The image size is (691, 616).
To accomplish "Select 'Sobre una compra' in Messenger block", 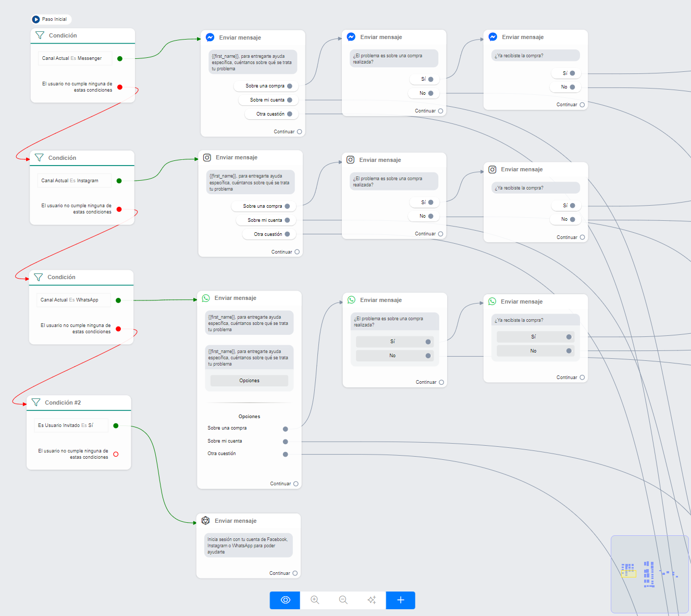I will pos(265,86).
